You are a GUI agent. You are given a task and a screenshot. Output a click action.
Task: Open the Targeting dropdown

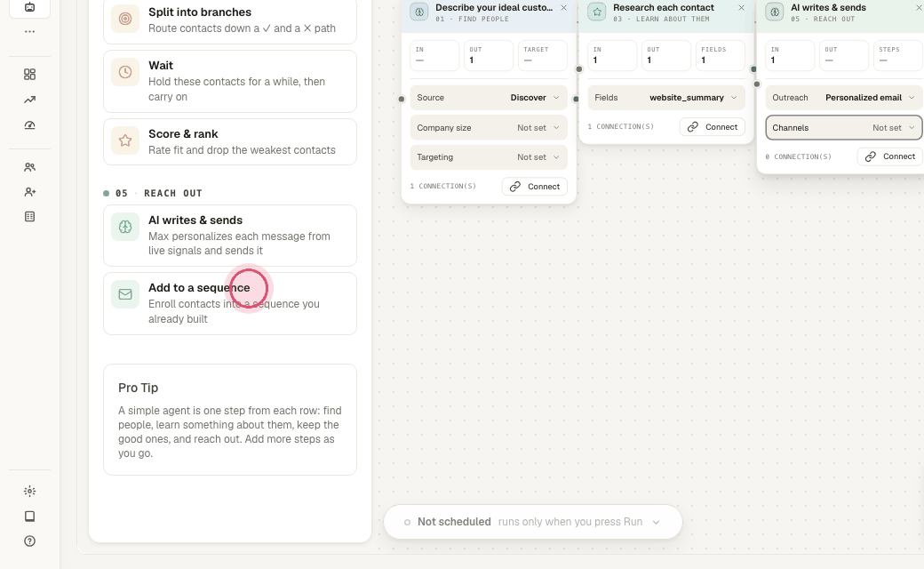pyautogui.click(x=489, y=157)
